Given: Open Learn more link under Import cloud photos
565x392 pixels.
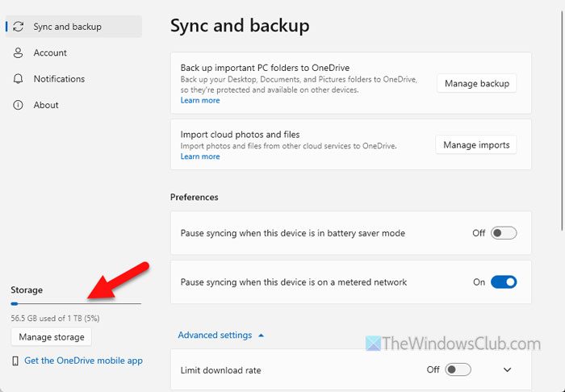Looking at the screenshot, I should coord(200,156).
